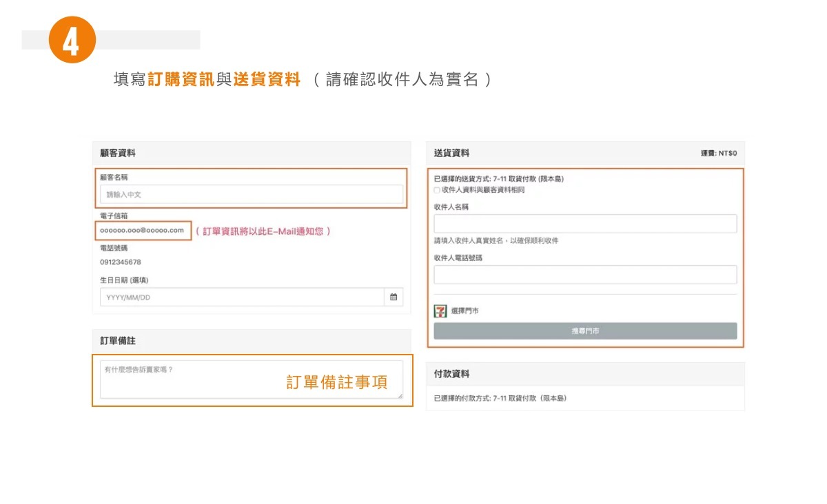827x504 pixels.
Task: Click the calendar icon in the birthday field
Action: (394, 297)
